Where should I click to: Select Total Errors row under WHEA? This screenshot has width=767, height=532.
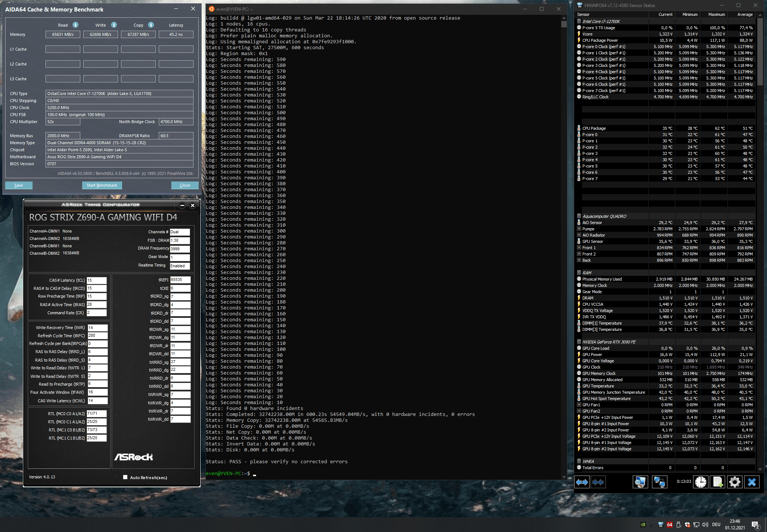tap(665, 468)
